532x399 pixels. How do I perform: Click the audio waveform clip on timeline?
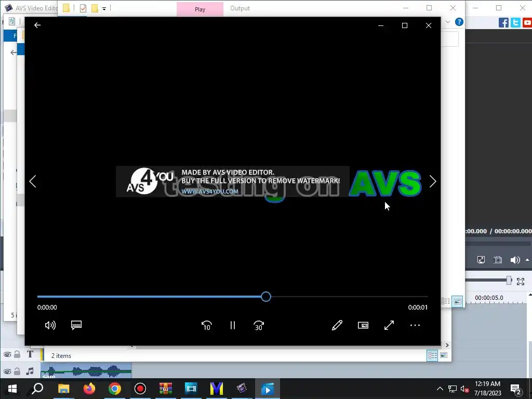coord(86,370)
